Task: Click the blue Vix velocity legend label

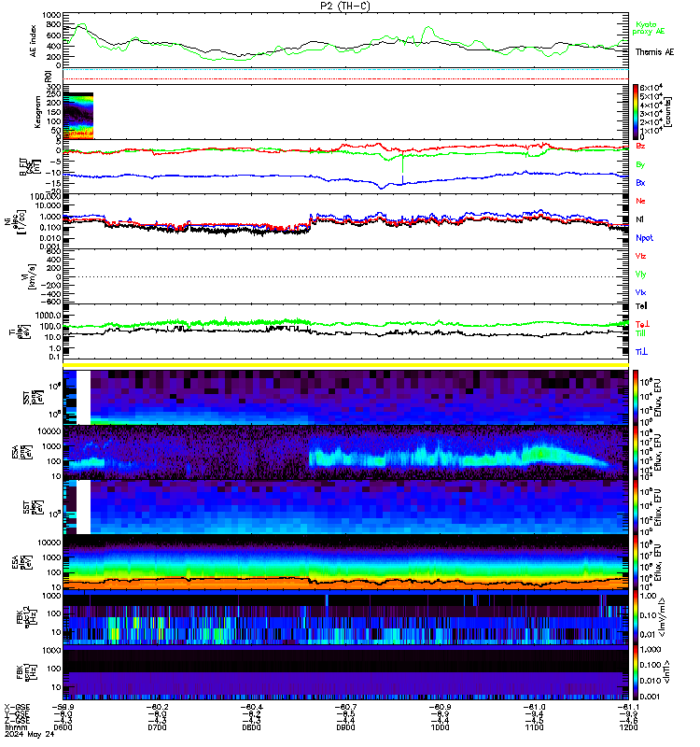Action: click(640, 292)
